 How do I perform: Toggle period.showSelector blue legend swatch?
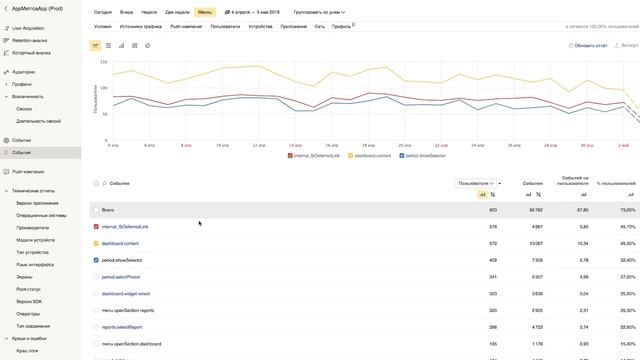402,156
